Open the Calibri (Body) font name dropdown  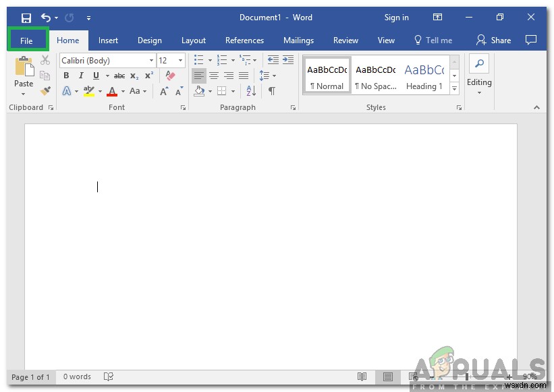point(152,61)
